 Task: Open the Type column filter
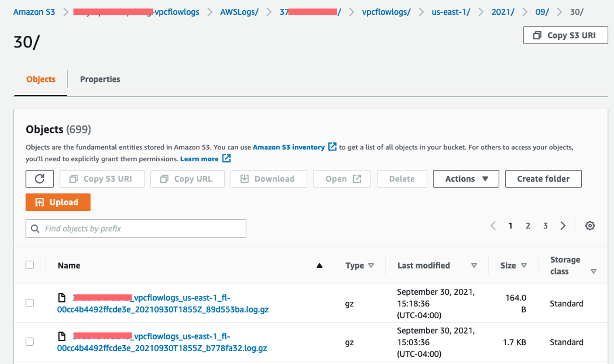[372, 266]
